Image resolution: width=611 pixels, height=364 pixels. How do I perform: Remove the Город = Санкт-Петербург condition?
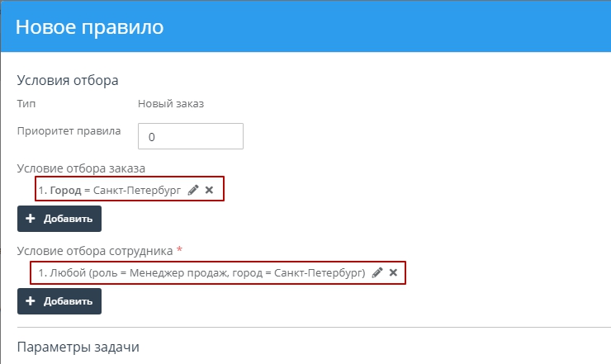pyautogui.click(x=209, y=190)
